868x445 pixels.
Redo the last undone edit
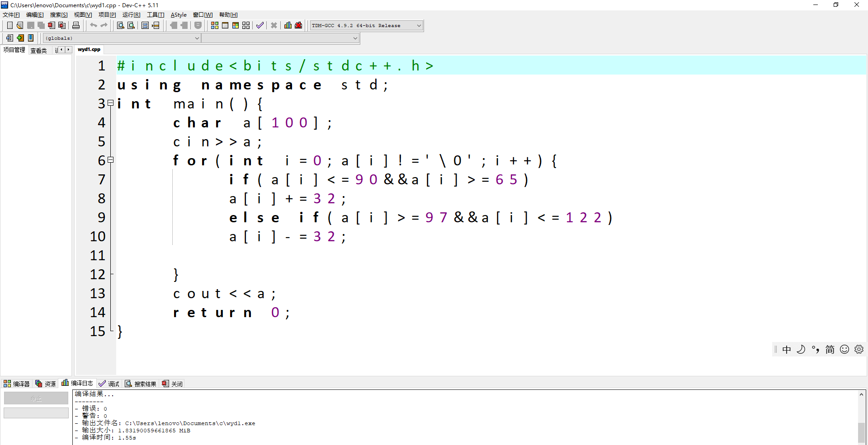[104, 26]
